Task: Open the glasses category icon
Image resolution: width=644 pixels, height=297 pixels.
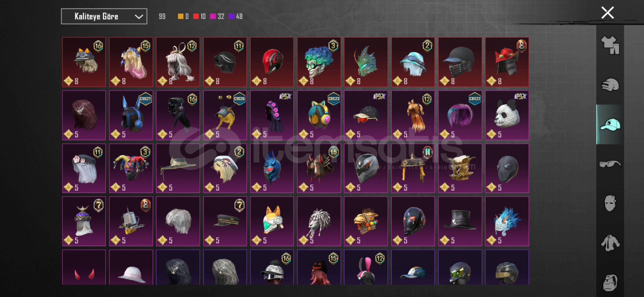Action: [x=610, y=164]
